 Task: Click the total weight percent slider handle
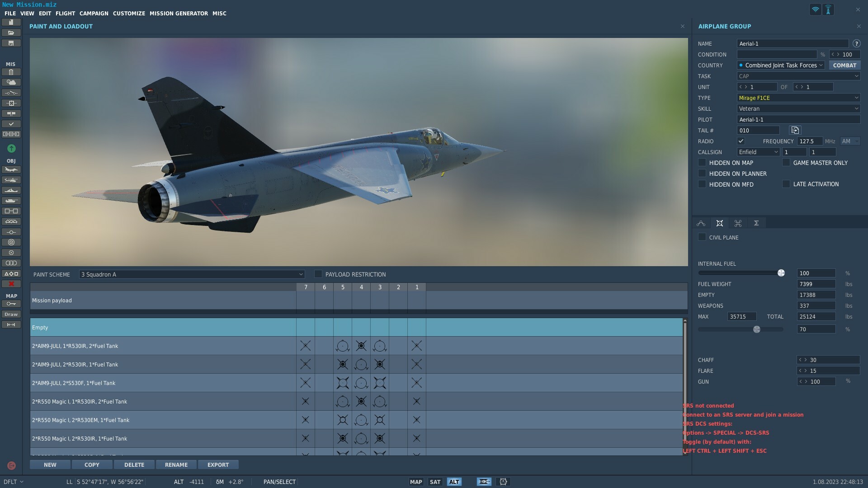(x=756, y=329)
